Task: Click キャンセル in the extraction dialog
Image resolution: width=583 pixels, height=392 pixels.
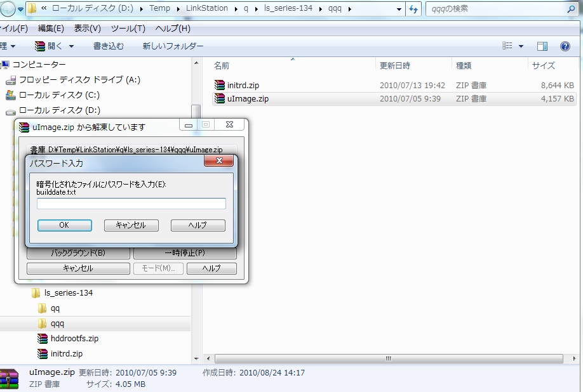Action: point(79,268)
